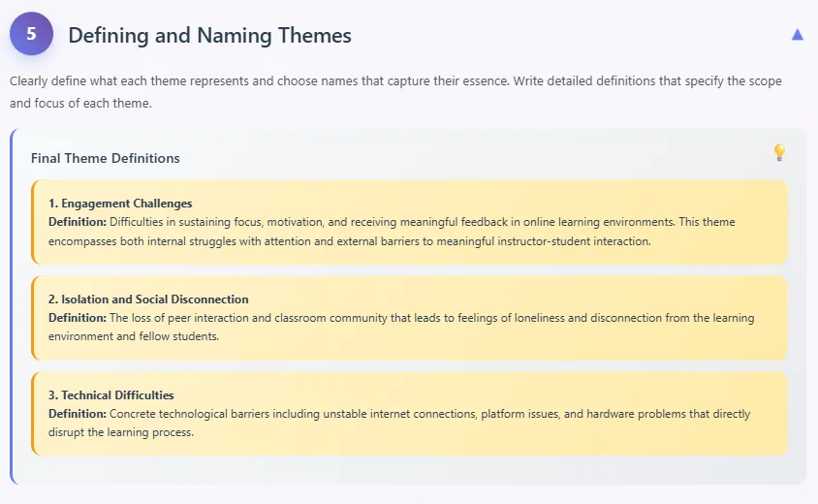Viewport: 818px width, 504px height.
Task: Click the phrase 'instructor-student interaction' in first card
Action: [570, 240]
